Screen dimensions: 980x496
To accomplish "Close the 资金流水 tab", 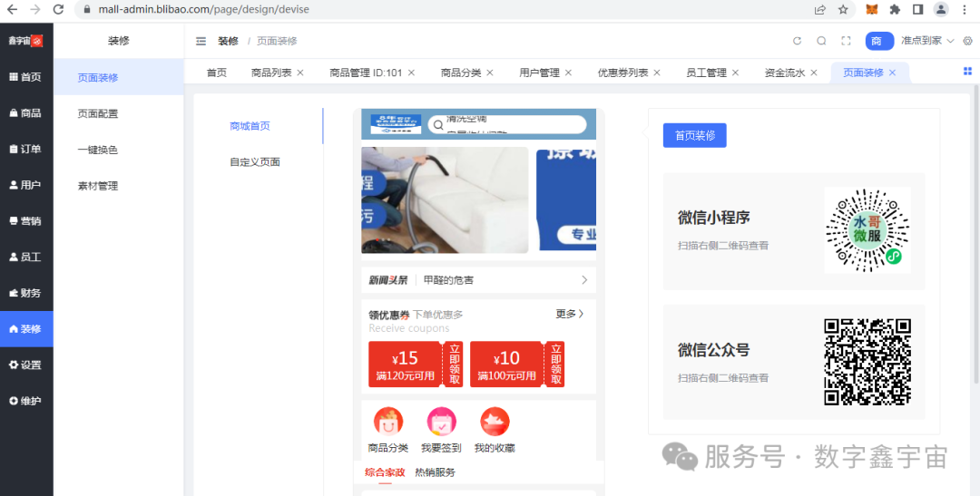I will [x=814, y=73].
